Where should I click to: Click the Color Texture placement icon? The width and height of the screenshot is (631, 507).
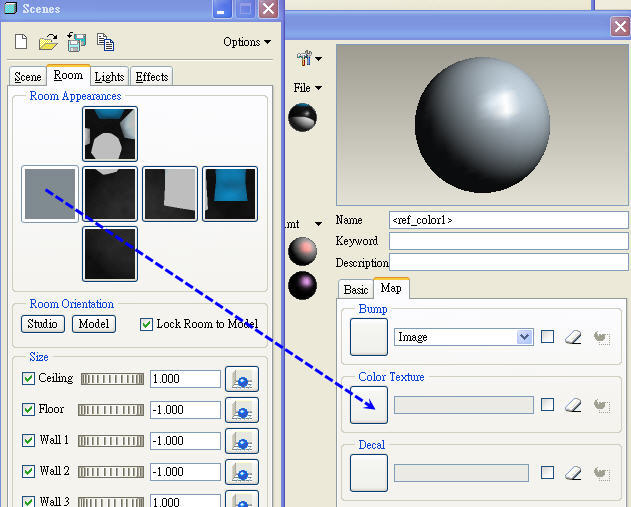coord(602,405)
